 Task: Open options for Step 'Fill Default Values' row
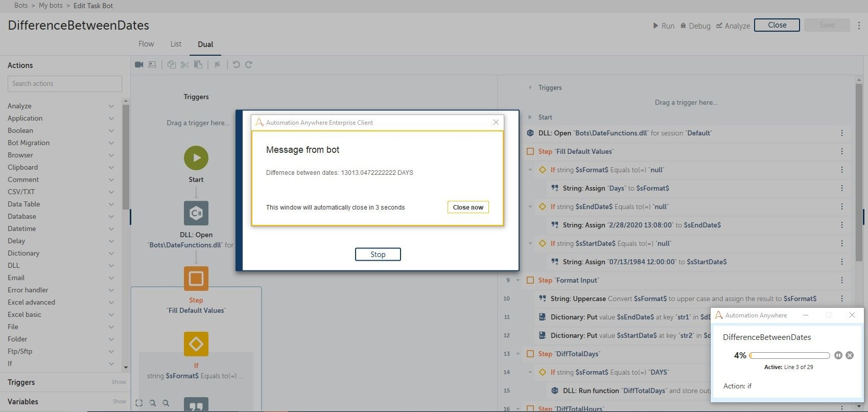[x=842, y=151]
